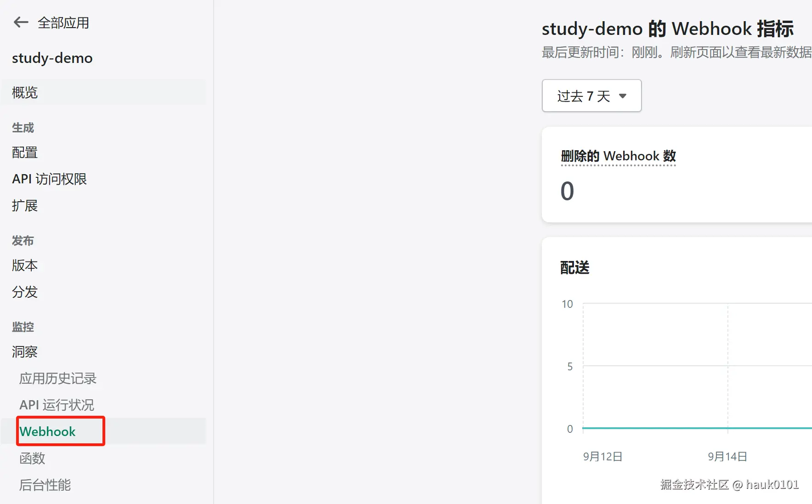Select the Webhook sidebar item

48,431
